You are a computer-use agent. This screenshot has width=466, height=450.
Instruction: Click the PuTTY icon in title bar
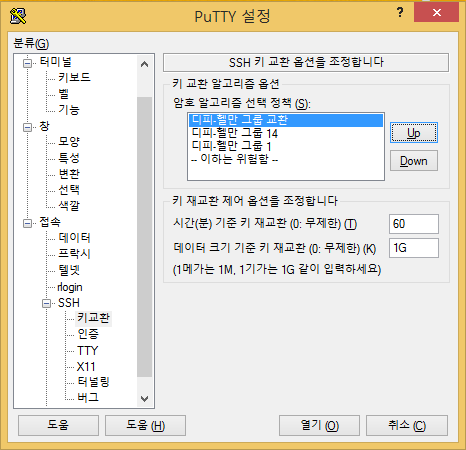click(18, 16)
